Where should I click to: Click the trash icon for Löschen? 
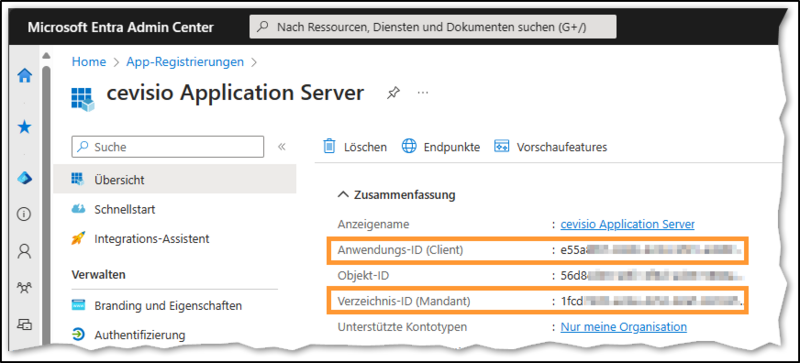pos(330,147)
